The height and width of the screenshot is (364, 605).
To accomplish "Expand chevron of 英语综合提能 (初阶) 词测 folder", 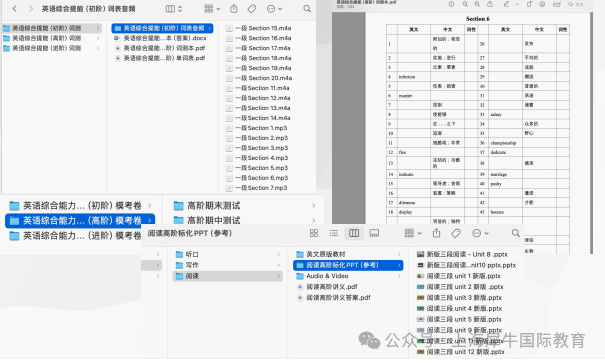I will (x=98, y=28).
